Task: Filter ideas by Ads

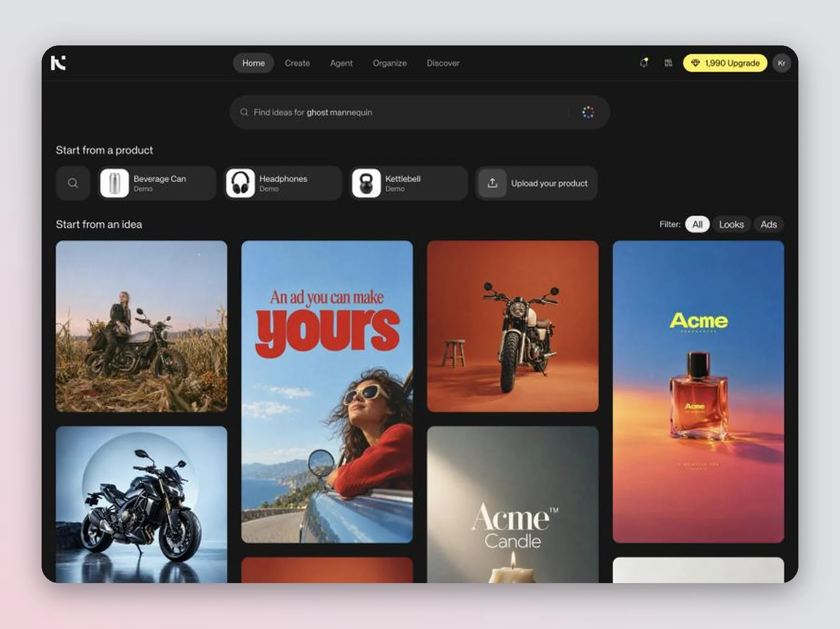Action: (x=769, y=224)
